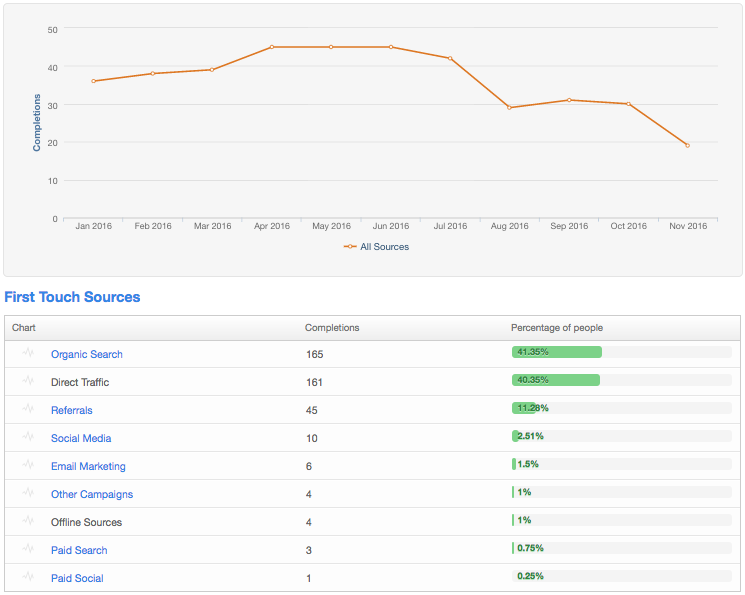This screenshot has width=745, height=595.
Task: Click the Social Media link
Action: tap(81, 438)
